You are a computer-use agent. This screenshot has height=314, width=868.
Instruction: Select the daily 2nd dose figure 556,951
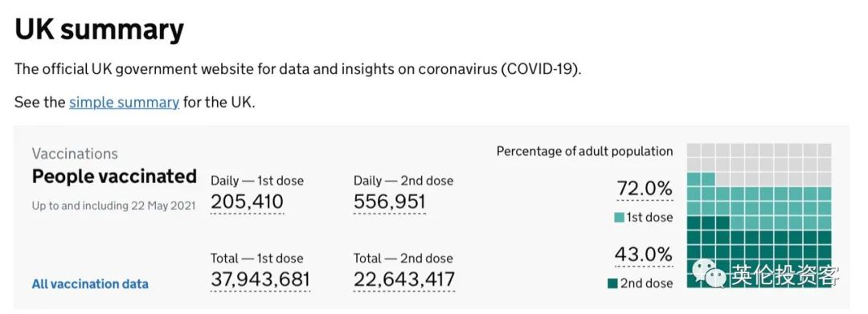[x=390, y=202]
